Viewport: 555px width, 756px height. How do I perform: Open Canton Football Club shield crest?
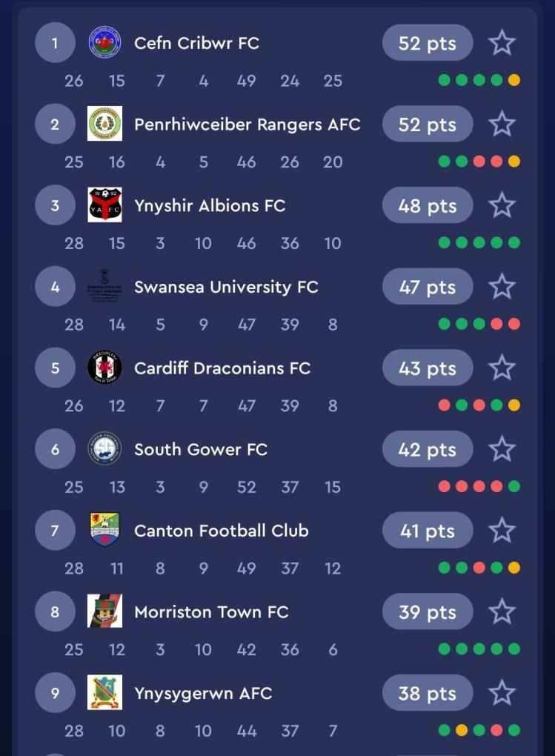point(104,530)
